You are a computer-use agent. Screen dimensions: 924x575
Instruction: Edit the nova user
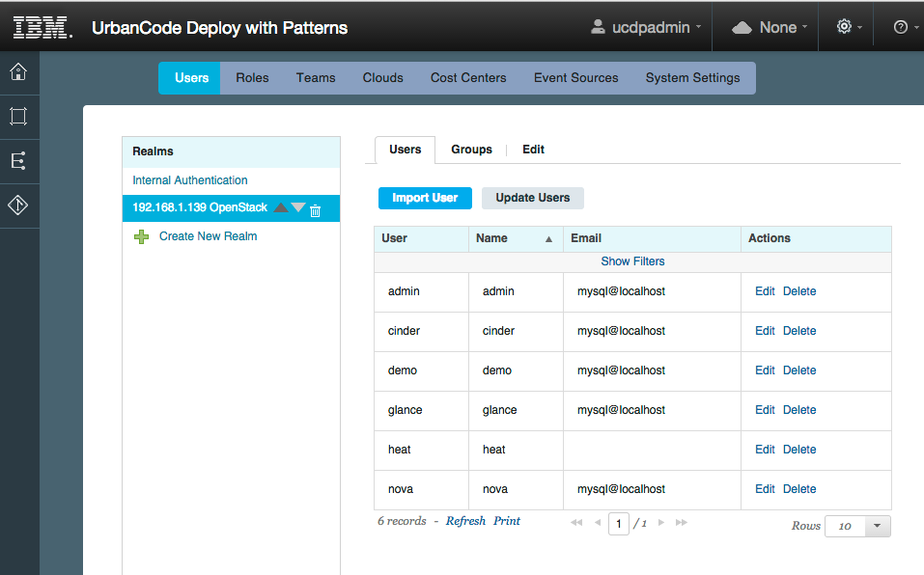(x=765, y=489)
